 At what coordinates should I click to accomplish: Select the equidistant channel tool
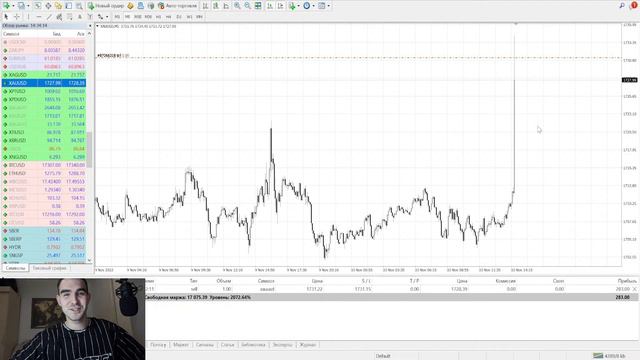59,17
